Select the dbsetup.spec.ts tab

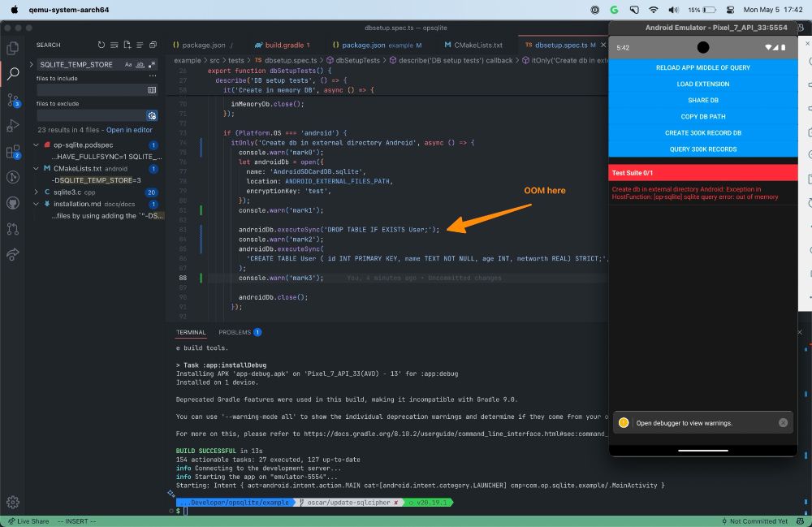(559, 45)
